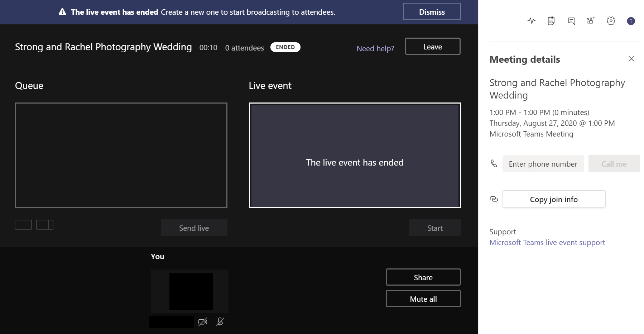Click the Enter phone number field
Image resolution: width=644 pixels, height=334 pixels.
[x=543, y=164]
